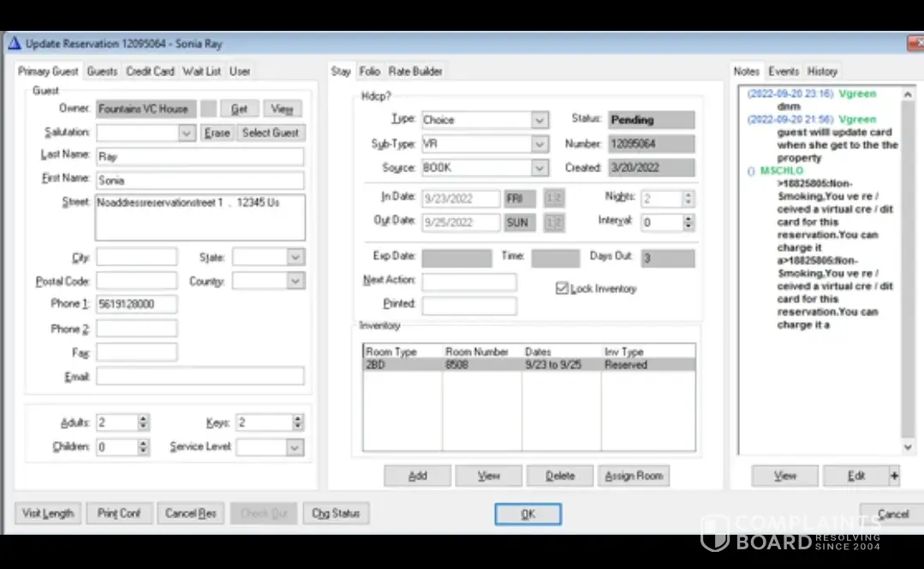Viewport: 924px width, 569px height.
Task: Click the app triangle icon in title bar
Action: [14, 43]
